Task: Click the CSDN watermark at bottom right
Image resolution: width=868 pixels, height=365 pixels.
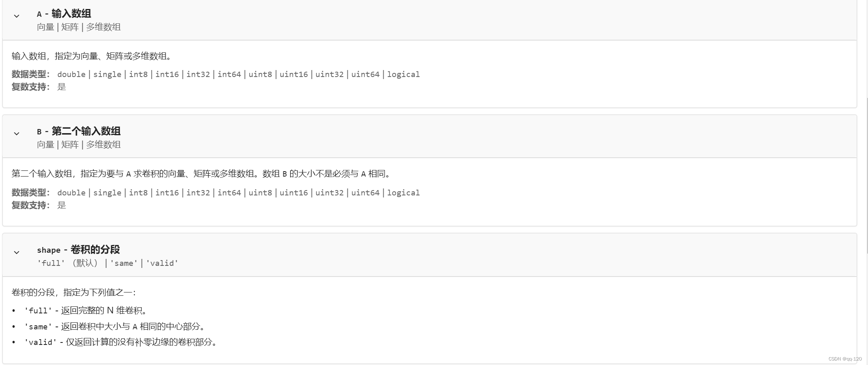Action: [x=845, y=359]
